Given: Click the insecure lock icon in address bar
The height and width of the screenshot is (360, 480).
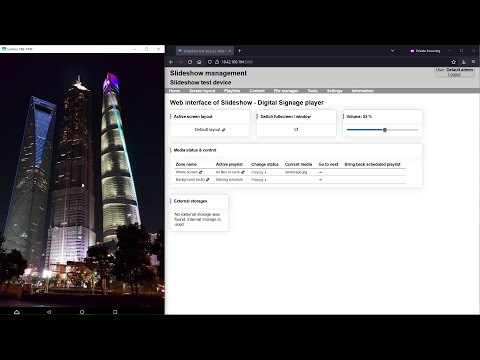Looking at the screenshot, I should 217,62.
